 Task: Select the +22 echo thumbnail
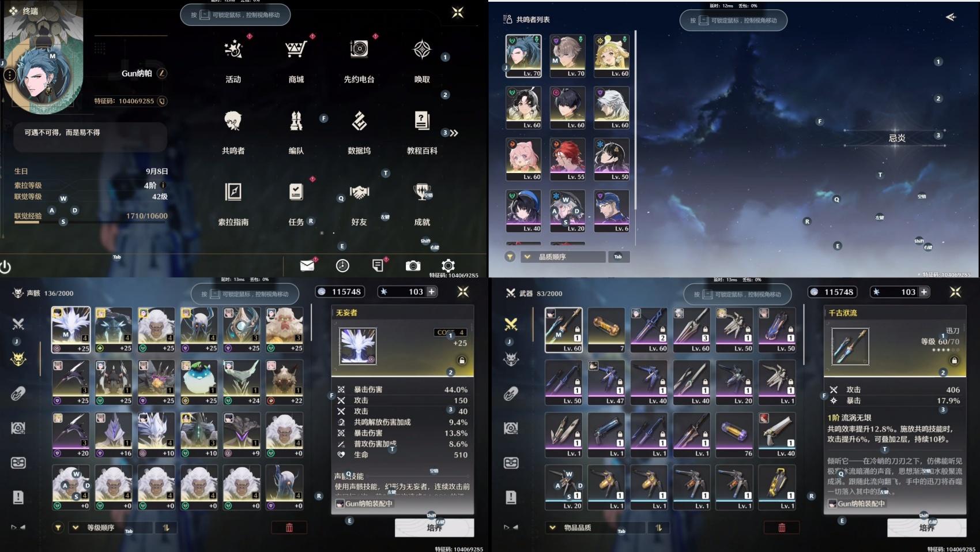point(285,382)
